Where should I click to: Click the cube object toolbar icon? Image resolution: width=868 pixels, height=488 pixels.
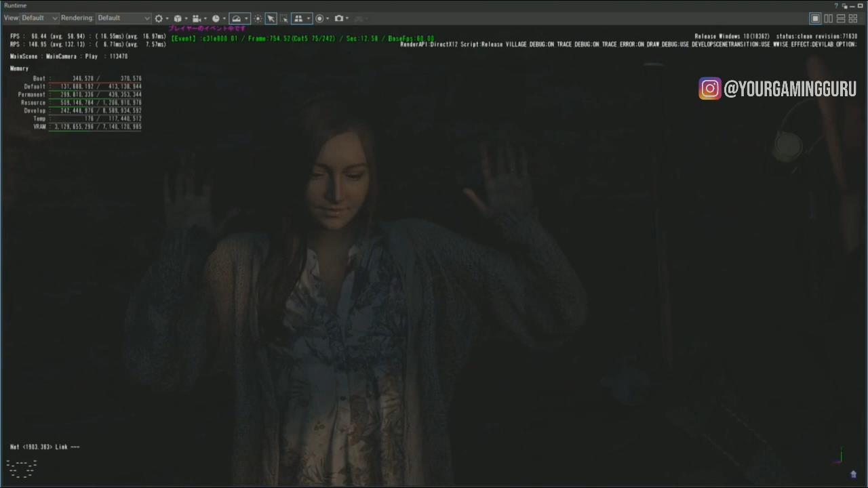click(x=178, y=18)
